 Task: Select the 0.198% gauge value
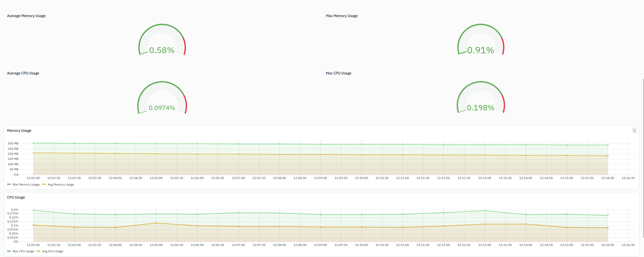[x=481, y=108]
